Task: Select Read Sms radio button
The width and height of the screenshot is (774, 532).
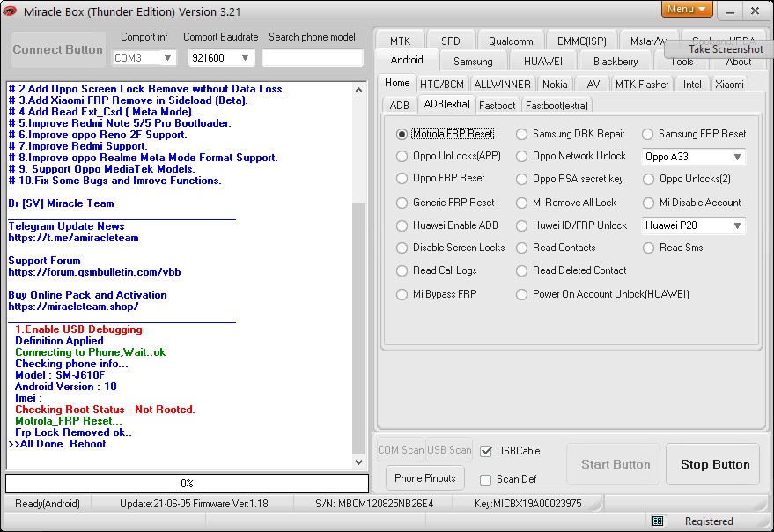Action: [x=648, y=248]
